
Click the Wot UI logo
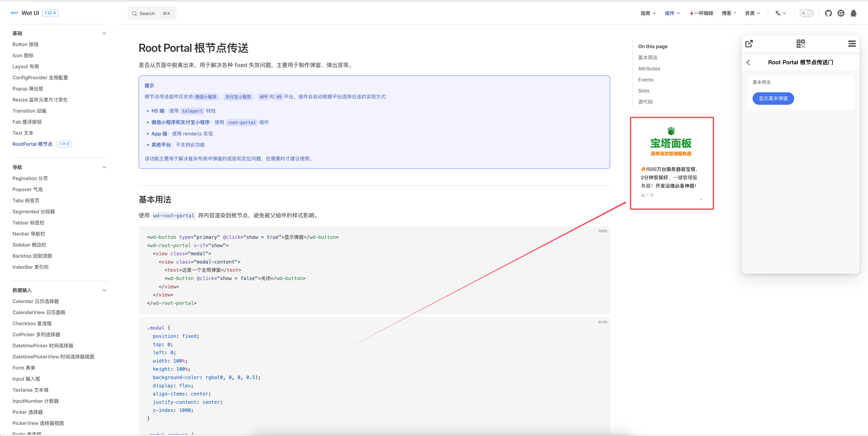(25, 13)
